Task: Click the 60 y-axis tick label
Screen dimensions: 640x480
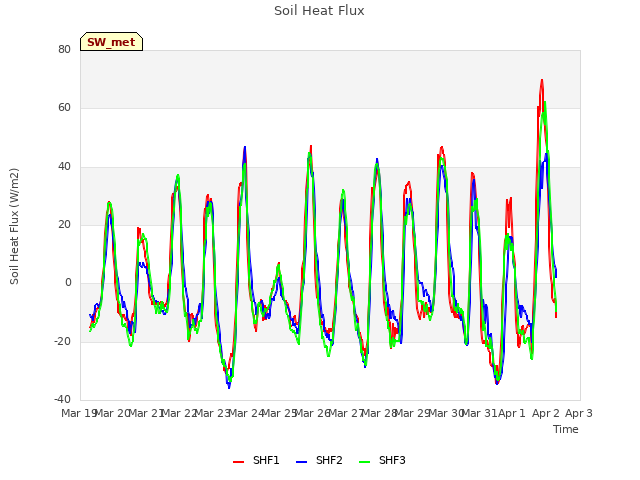Action: (64, 108)
